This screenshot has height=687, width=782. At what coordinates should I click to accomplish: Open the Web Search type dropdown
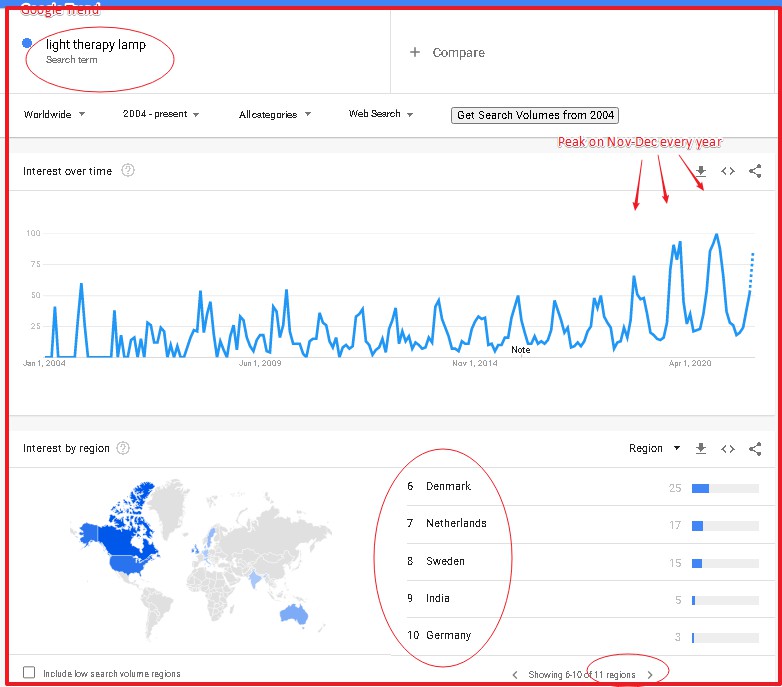click(381, 114)
